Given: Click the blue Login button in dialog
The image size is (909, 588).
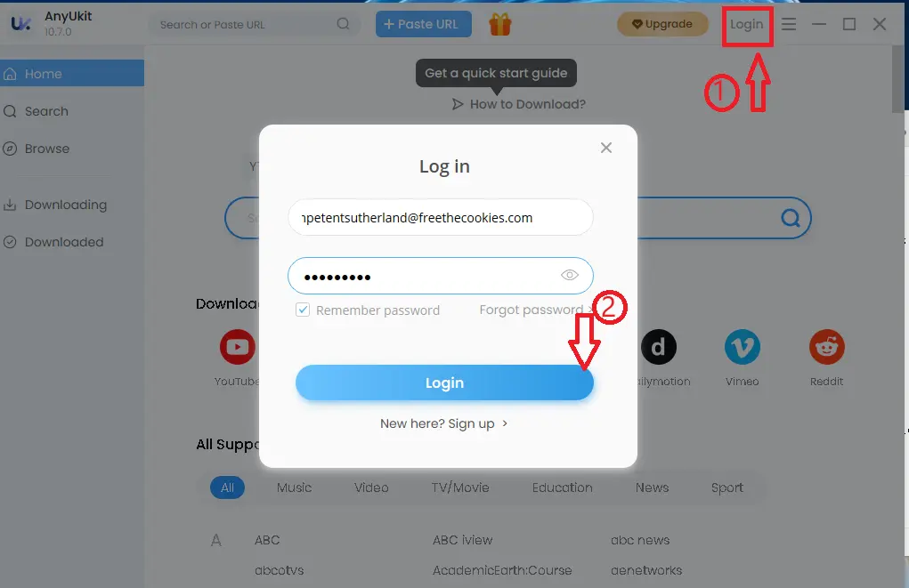Looking at the screenshot, I should (444, 383).
